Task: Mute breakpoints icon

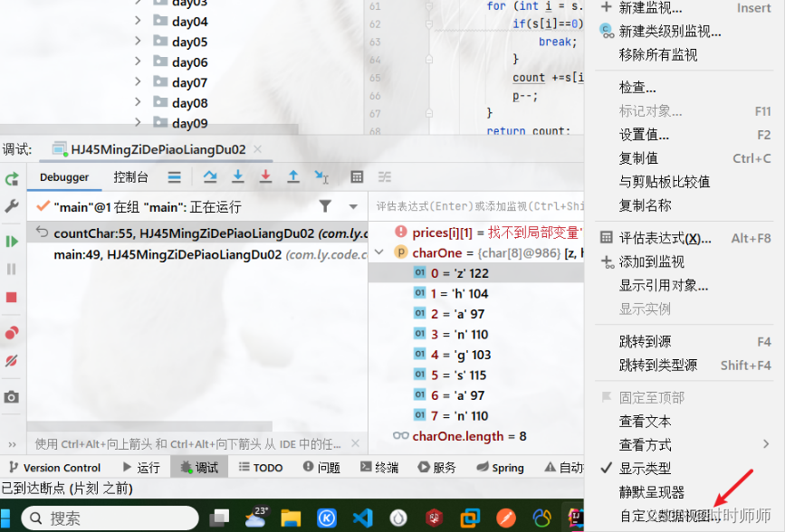Action: (12, 360)
